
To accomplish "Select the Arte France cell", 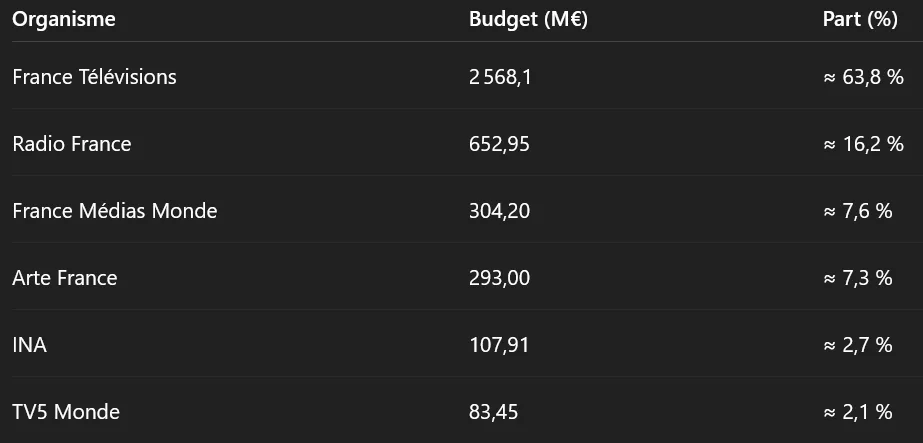I will click(65, 278).
